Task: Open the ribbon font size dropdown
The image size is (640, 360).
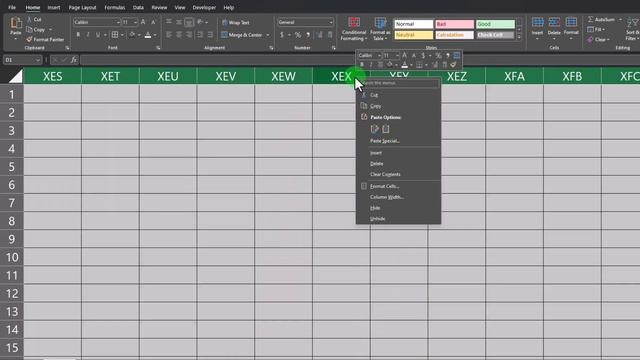Action: click(x=135, y=22)
